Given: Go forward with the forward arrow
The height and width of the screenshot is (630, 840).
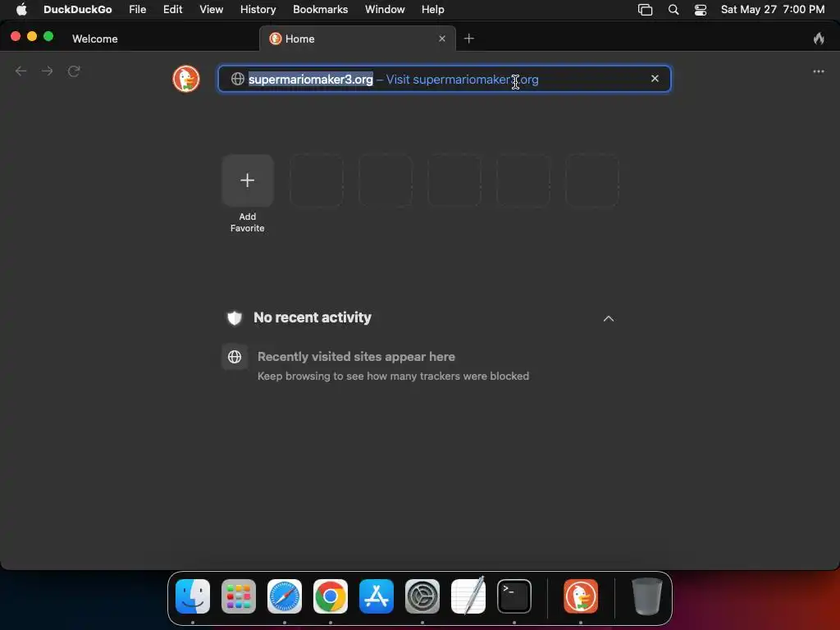Looking at the screenshot, I should 47,71.
